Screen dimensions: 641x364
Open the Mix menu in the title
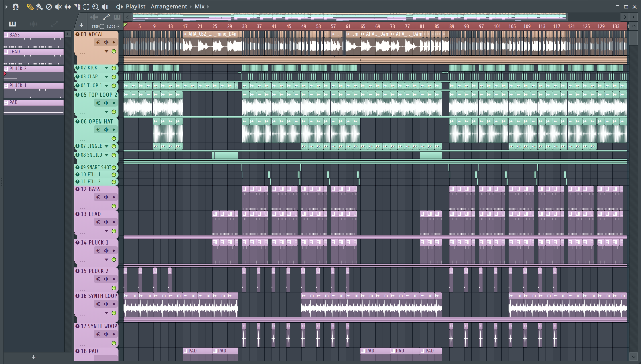(199, 6)
